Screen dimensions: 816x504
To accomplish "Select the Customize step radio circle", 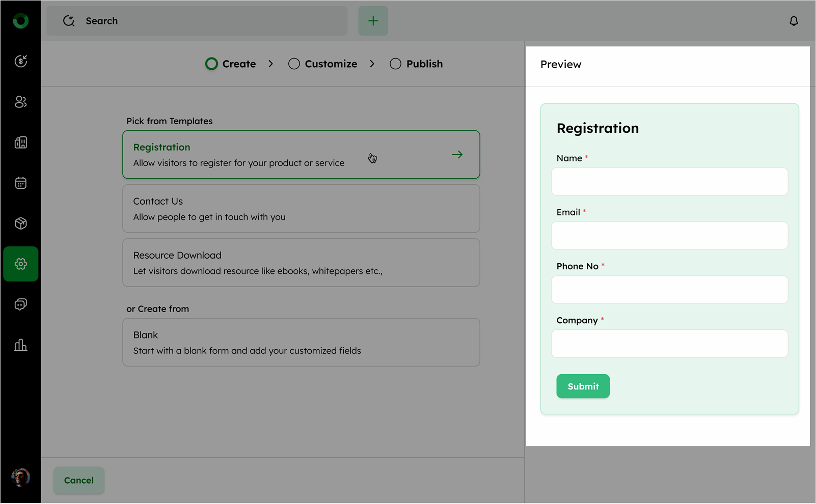I will pyautogui.click(x=294, y=64).
